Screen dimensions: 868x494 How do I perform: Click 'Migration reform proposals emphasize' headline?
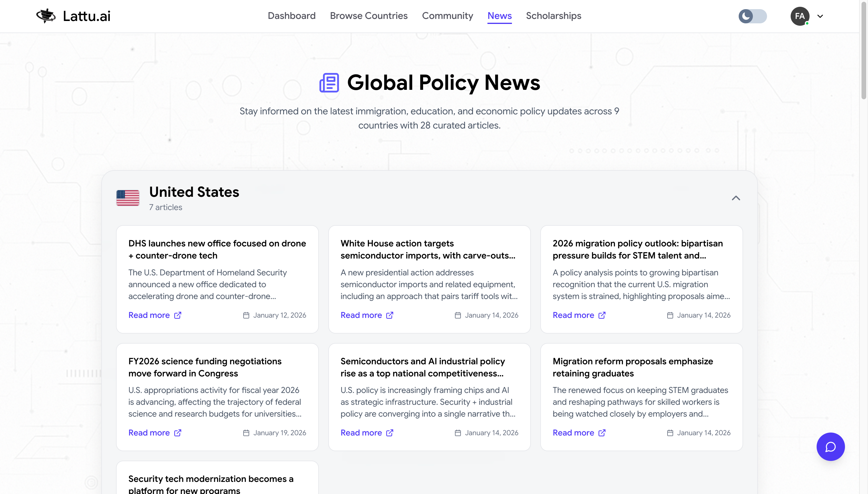pos(632,367)
